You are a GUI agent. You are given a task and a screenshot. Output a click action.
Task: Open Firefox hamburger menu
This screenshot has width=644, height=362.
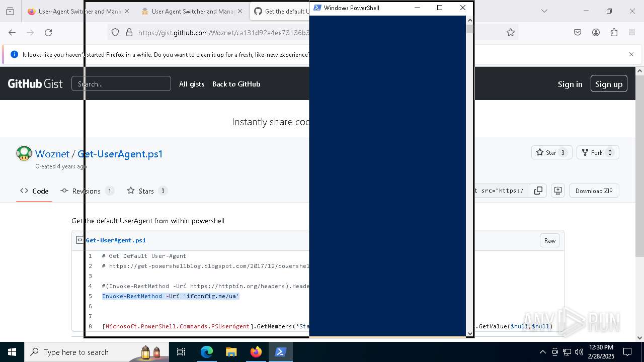(632, 32)
